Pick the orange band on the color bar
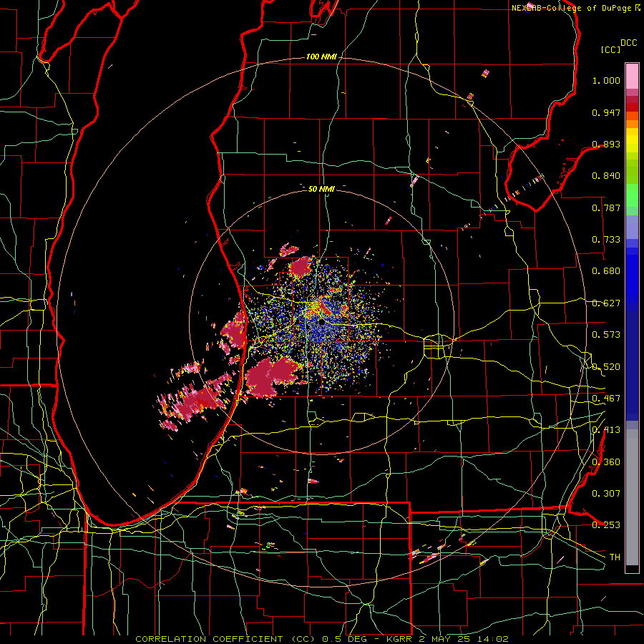 click(632, 124)
